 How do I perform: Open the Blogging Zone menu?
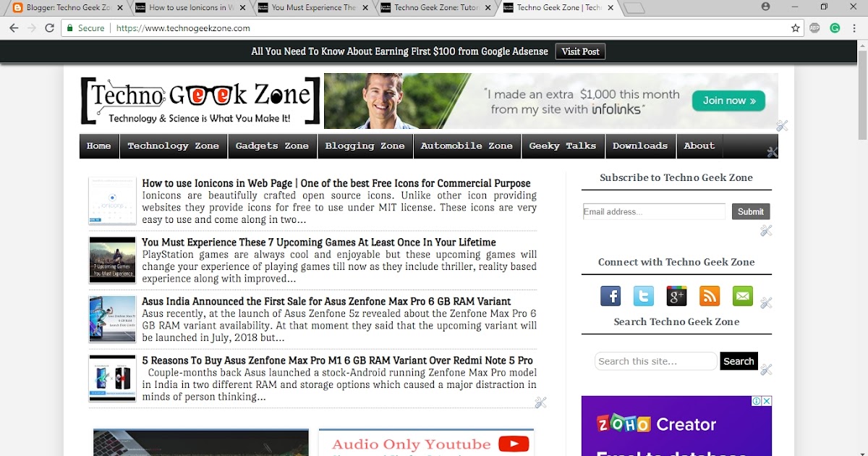pos(365,146)
